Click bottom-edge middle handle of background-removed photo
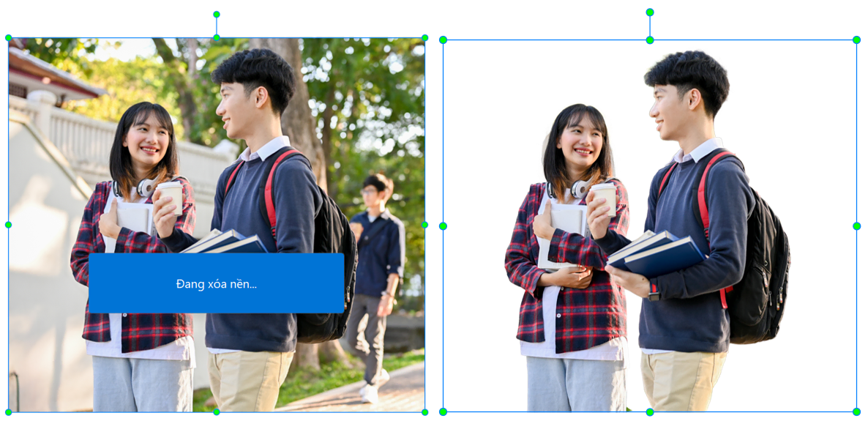868x421 pixels. coord(650,411)
